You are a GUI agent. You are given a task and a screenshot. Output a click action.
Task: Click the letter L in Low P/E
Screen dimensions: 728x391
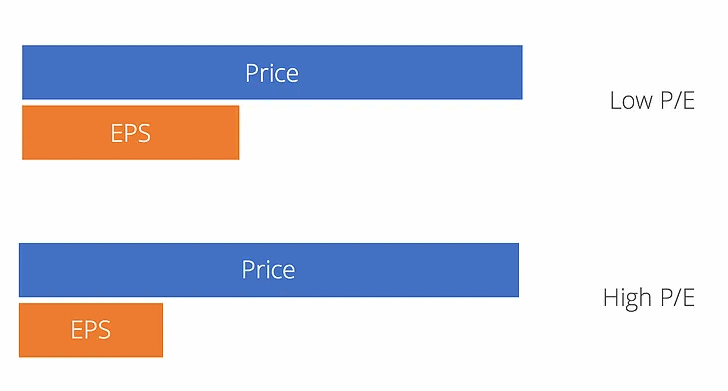click(x=616, y=101)
